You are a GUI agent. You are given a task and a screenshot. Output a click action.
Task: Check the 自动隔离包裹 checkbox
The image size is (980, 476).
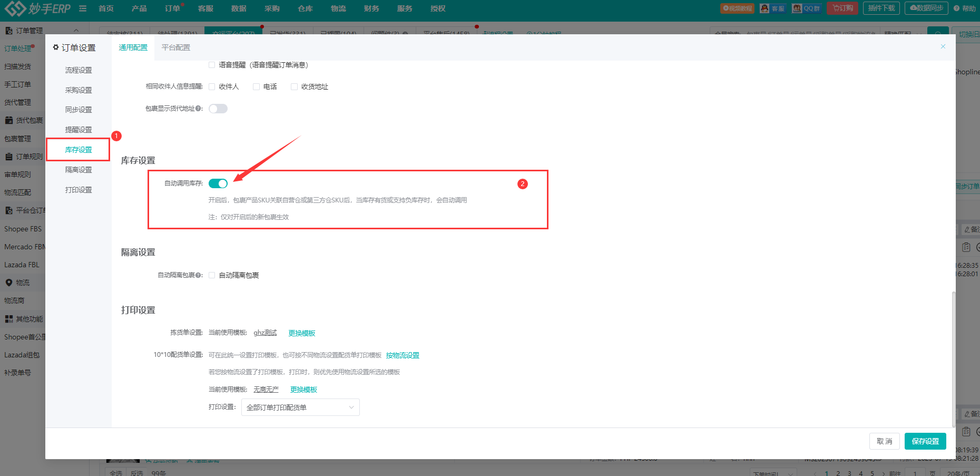tap(212, 275)
